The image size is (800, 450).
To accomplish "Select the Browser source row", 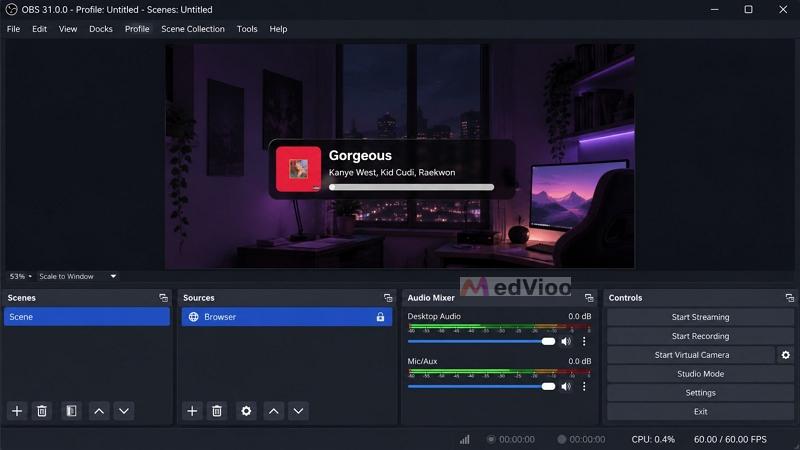I will pos(287,317).
